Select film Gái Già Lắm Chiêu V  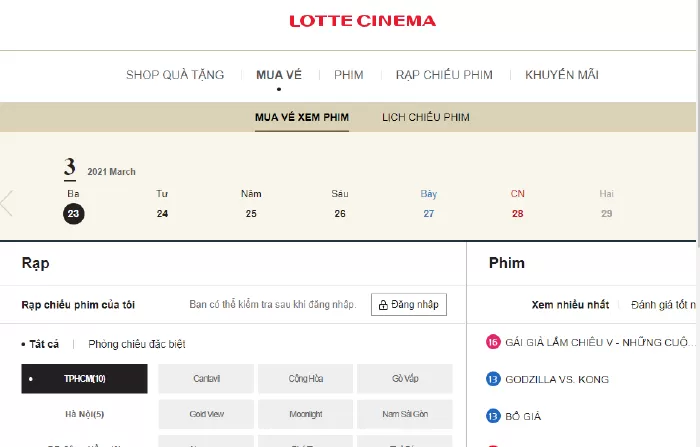[600, 343]
